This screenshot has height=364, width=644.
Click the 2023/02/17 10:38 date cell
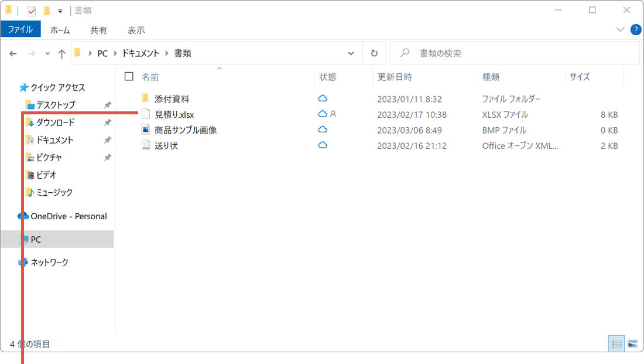[x=412, y=115]
